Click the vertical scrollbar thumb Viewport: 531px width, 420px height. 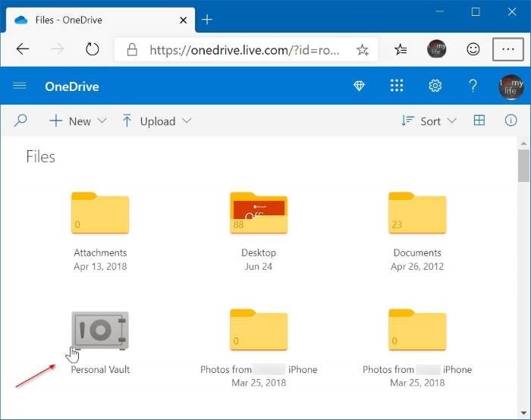(524, 166)
